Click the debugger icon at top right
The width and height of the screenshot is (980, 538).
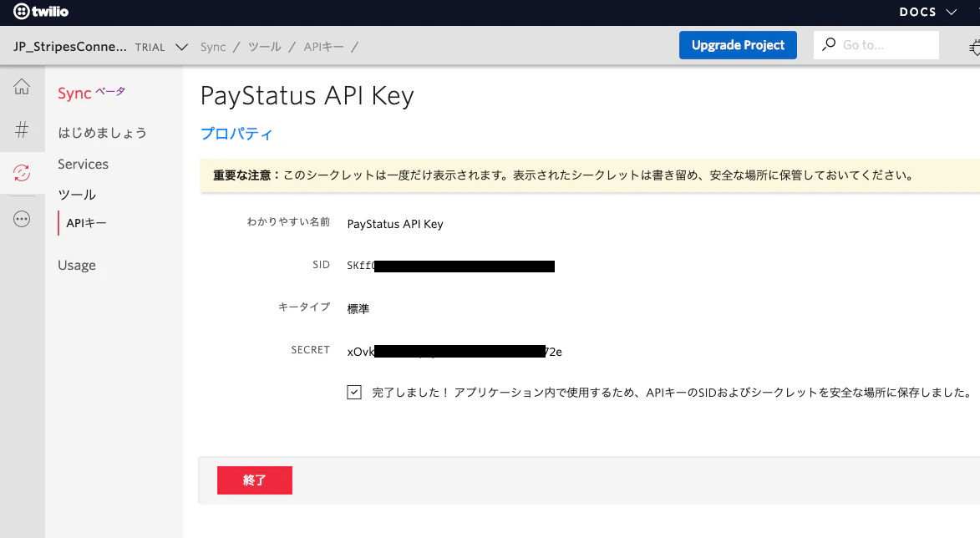pos(974,47)
